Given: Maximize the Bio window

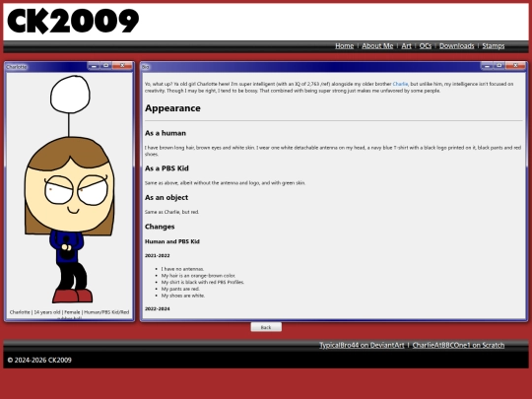Looking at the screenshot, I should pos(499,66).
